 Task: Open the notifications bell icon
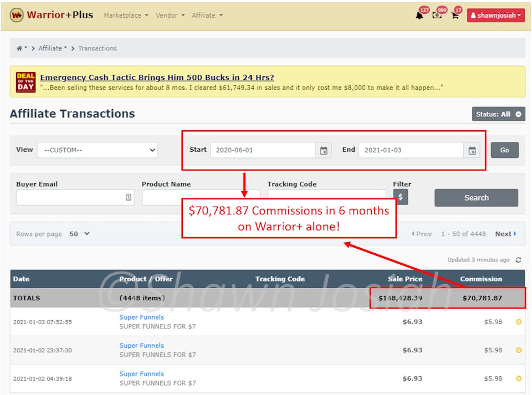(x=420, y=16)
